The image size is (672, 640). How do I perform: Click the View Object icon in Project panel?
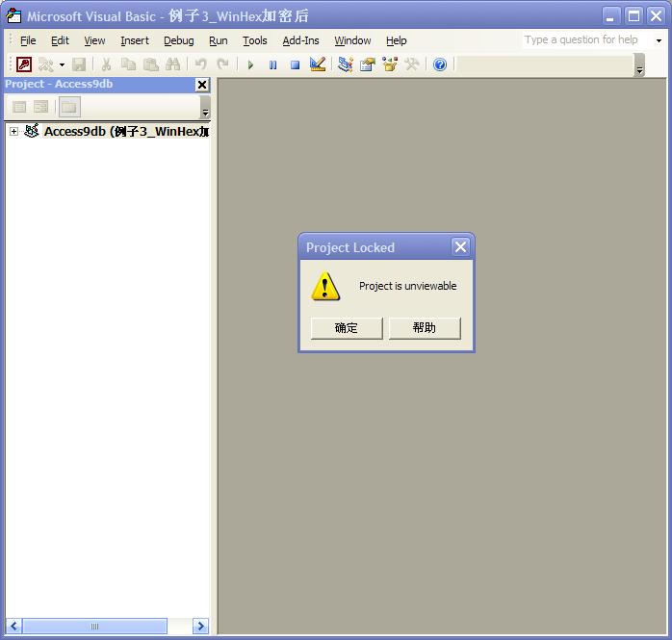tap(41, 107)
